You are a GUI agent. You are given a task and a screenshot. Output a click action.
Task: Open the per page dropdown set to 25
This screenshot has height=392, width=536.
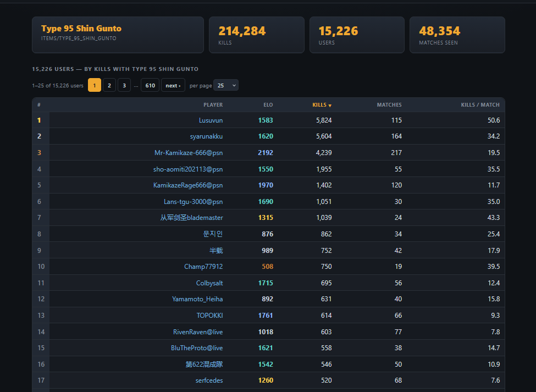click(225, 85)
